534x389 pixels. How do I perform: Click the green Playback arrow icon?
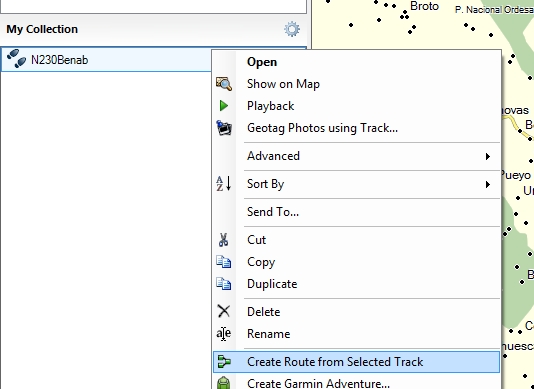coord(224,106)
